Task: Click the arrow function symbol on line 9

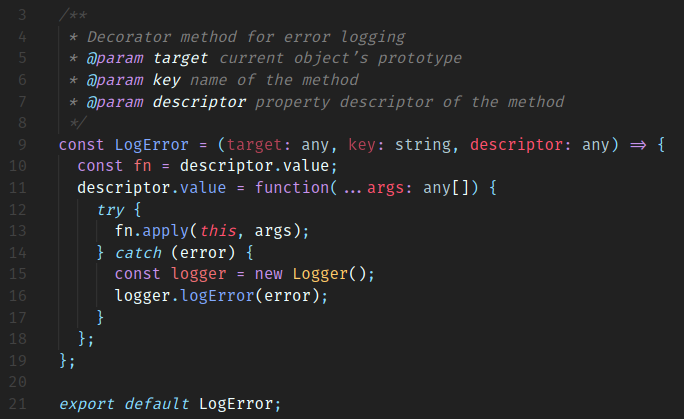Action: [638, 145]
